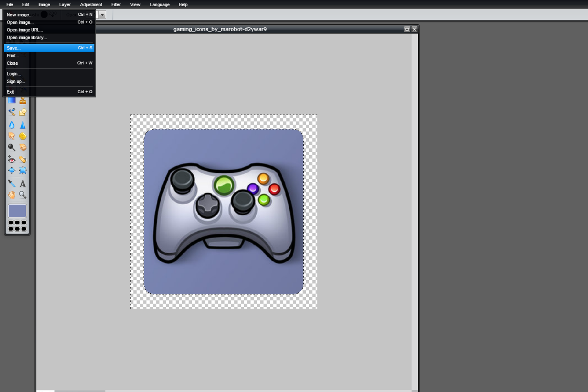Choose Open image library... entry
This screenshot has height=392, width=588.
point(49,38)
